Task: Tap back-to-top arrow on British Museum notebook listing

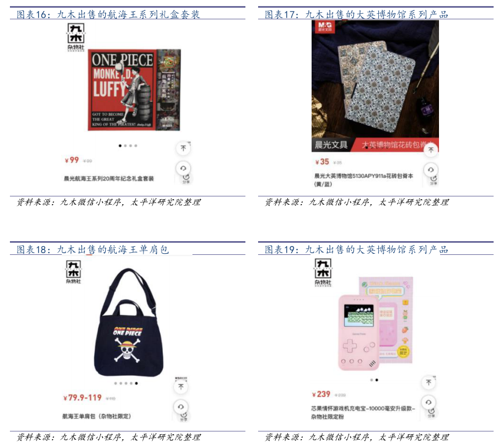Action: (431, 150)
